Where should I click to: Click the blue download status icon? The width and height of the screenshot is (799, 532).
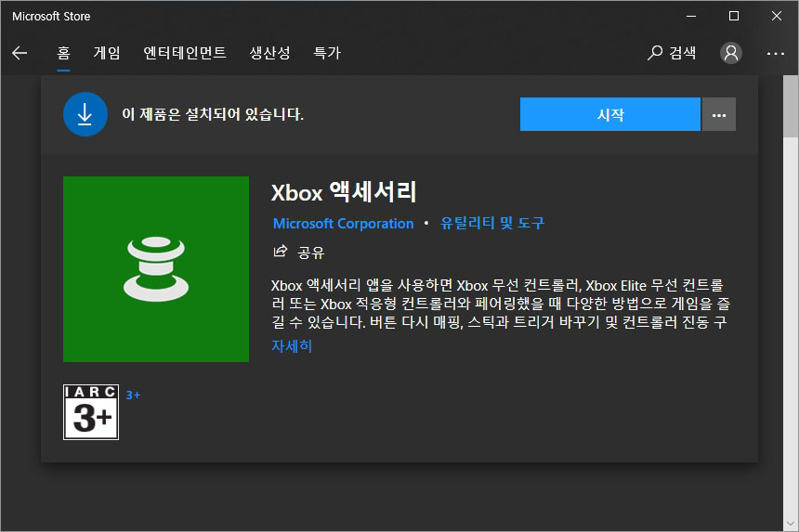(x=85, y=114)
